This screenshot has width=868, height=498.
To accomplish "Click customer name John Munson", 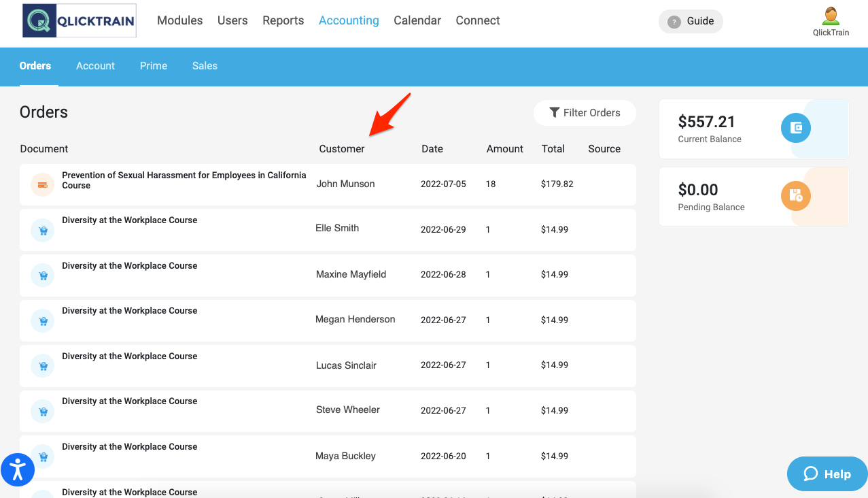I will 345,184.
